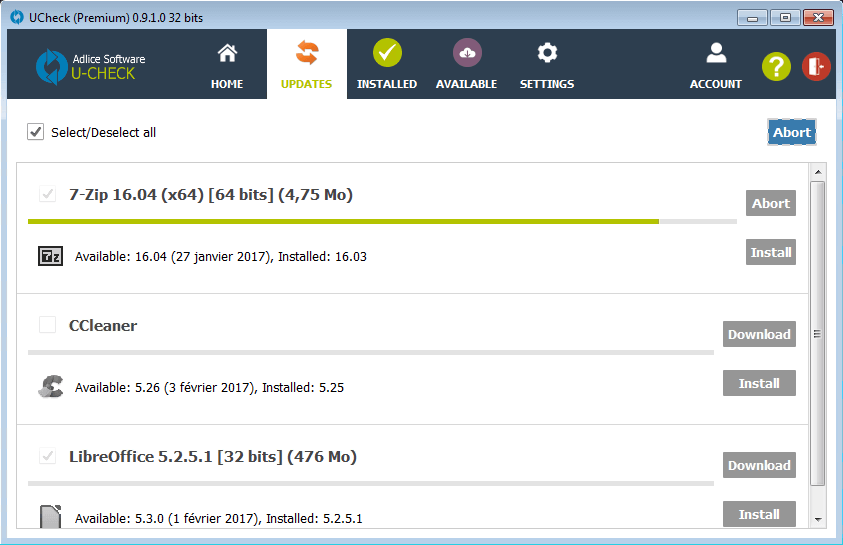843x545 pixels.
Task: Open the Installed green checkmark icon
Action: pyautogui.click(x=387, y=53)
